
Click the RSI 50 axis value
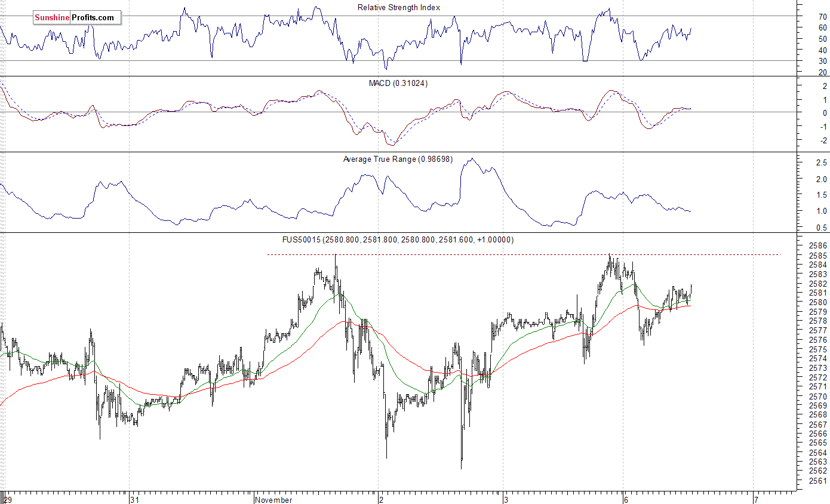point(823,39)
